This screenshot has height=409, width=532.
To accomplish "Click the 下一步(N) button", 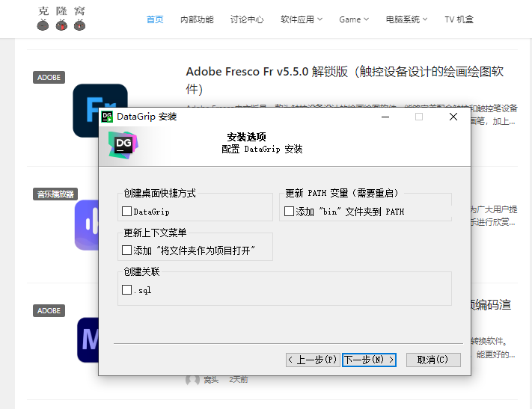I will 369,360.
